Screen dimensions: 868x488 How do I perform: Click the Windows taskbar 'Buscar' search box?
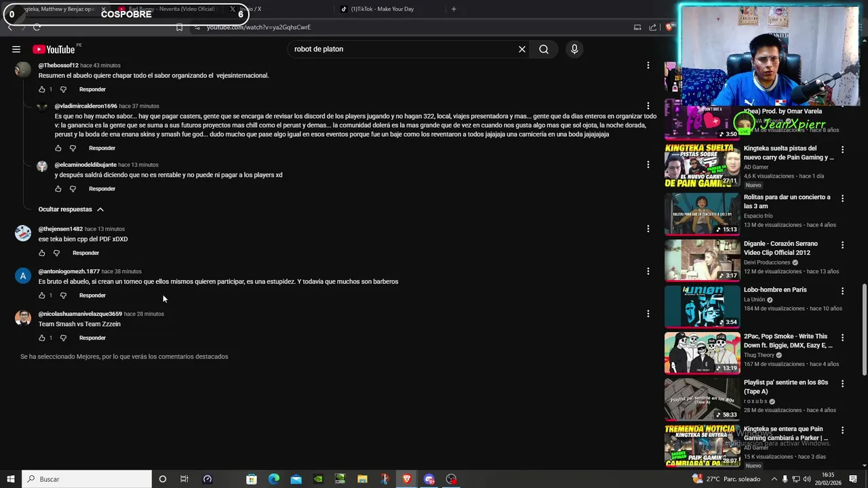click(87, 479)
